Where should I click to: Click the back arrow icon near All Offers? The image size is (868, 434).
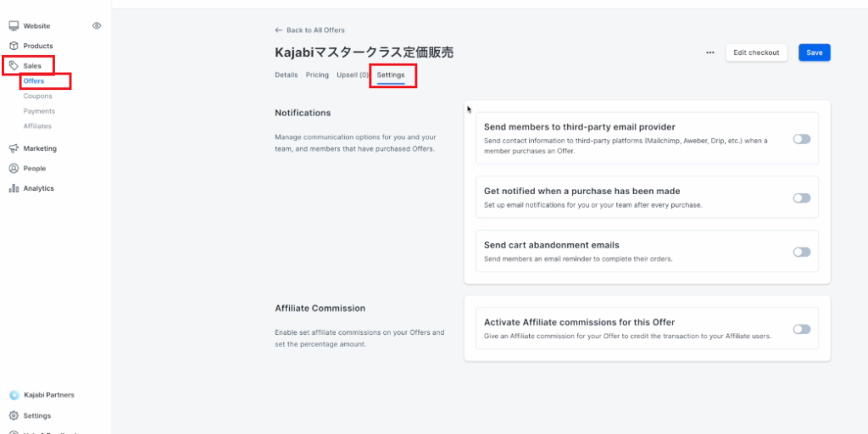click(278, 30)
